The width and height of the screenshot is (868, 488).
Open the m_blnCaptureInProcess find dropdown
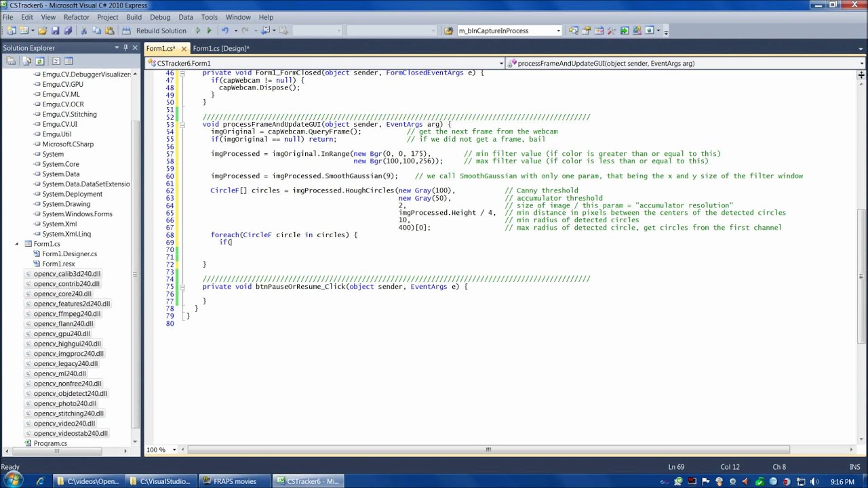coord(558,30)
